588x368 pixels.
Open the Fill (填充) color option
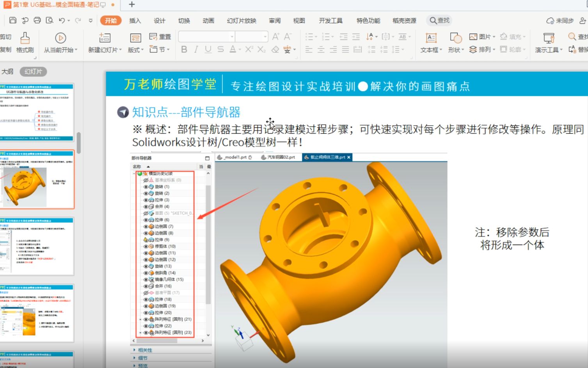coord(513,37)
